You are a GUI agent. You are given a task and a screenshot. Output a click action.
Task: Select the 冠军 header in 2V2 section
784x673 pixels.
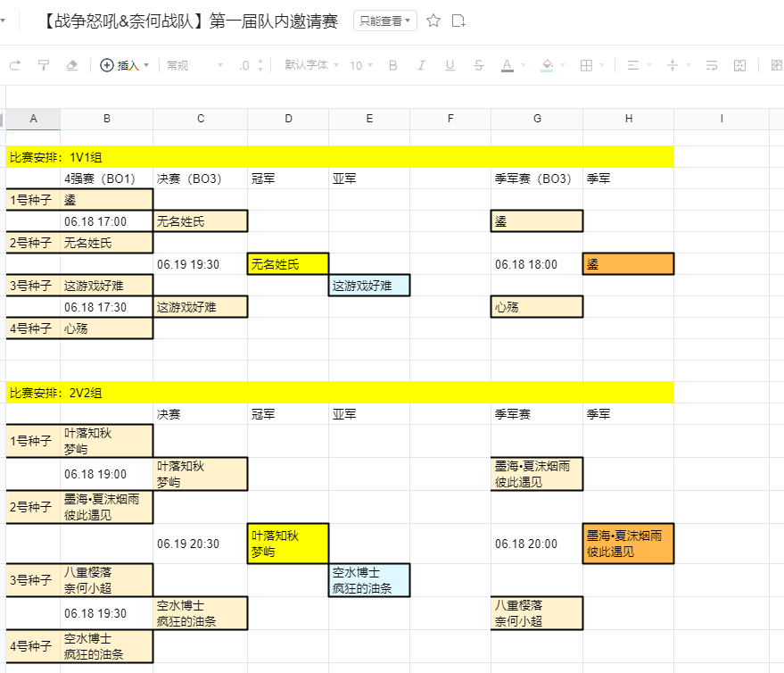pos(288,414)
